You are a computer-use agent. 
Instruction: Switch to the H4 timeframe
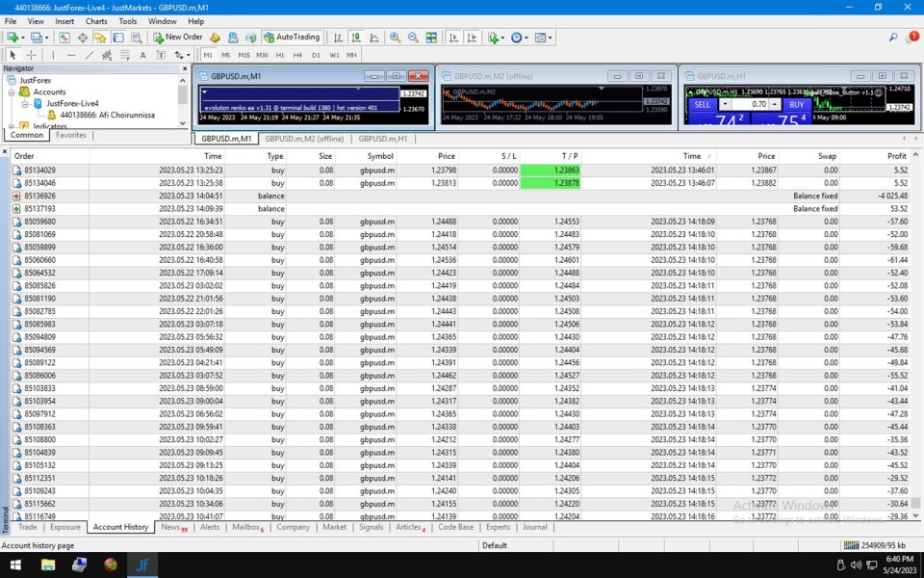point(298,55)
